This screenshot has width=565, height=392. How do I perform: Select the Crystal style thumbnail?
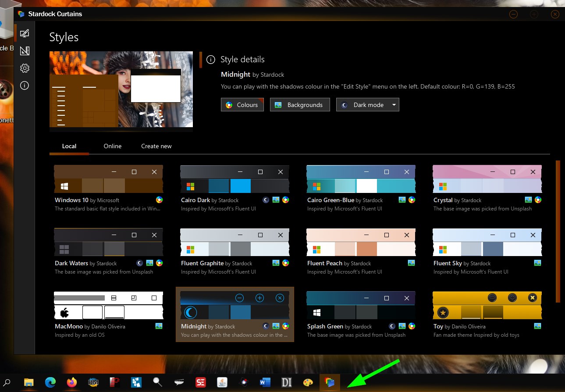pyautogui.click(x=487, y=179)
